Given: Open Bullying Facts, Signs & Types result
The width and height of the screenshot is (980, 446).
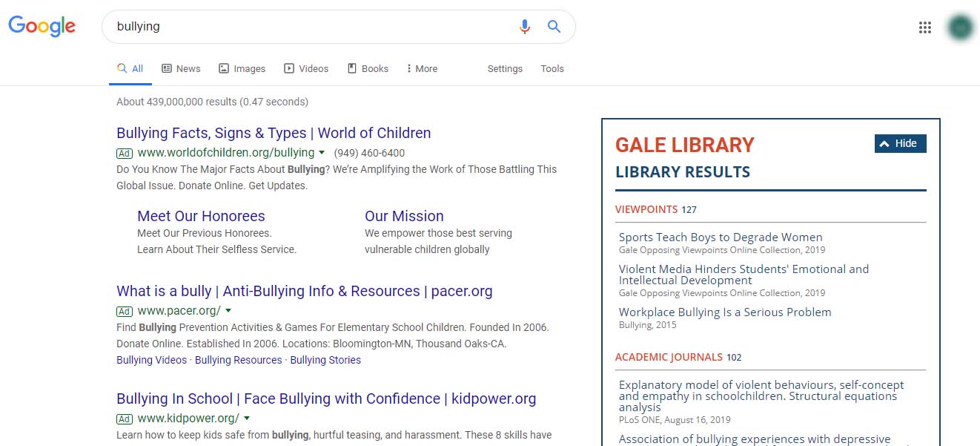Looking at the screenshot, I should coord(274,133).
